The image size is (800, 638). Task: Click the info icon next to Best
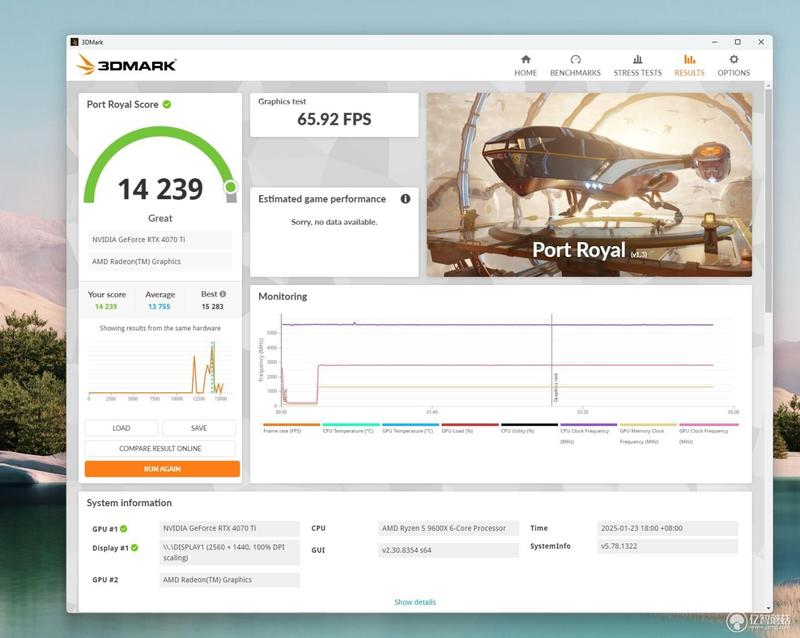(x=222, y=294)
